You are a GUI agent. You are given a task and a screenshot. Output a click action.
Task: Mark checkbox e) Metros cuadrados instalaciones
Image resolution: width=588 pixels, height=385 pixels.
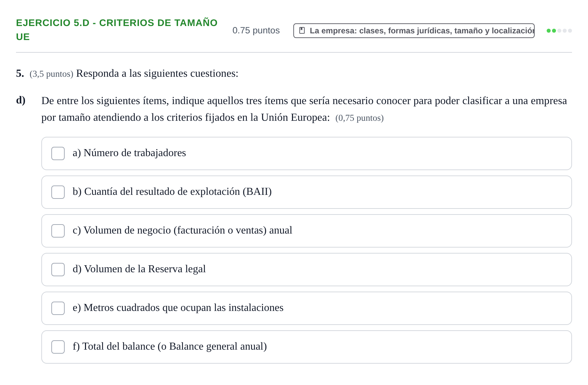tap(58, 308)
